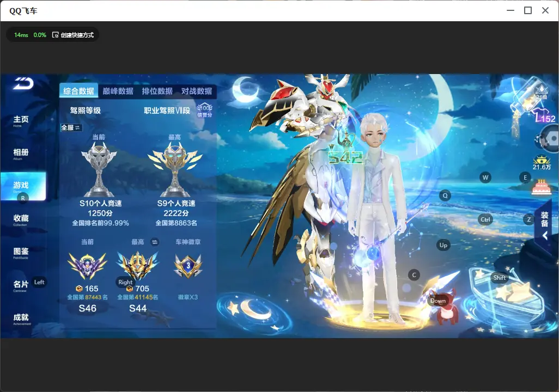Click the crown 21.6万 popularity icon
Image resolution: width=559 pixels, height=392 pixels.
tap(542, 163)
